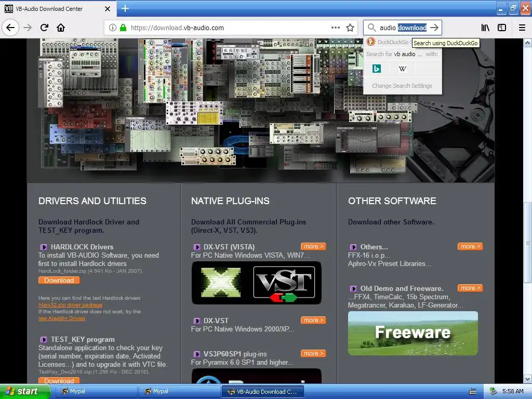
Task: Open page actions three-dot menu
Action: tap(336, 28)
